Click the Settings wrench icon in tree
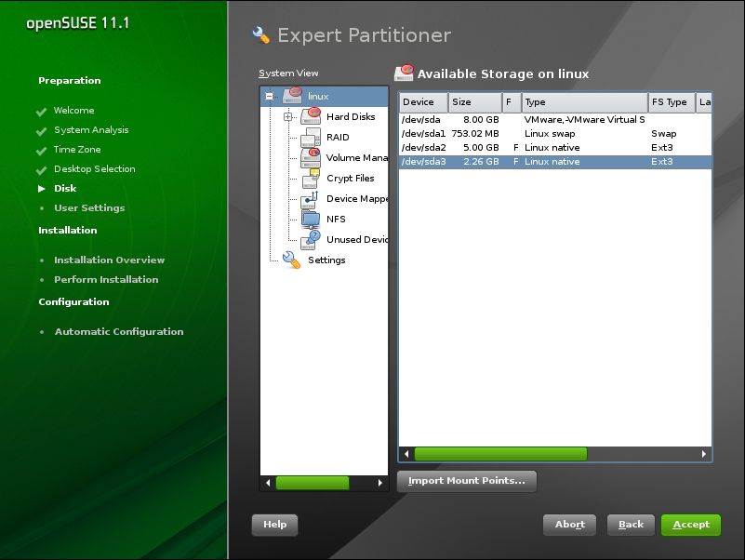Screen dimensions: 745x560 [292, 260]
